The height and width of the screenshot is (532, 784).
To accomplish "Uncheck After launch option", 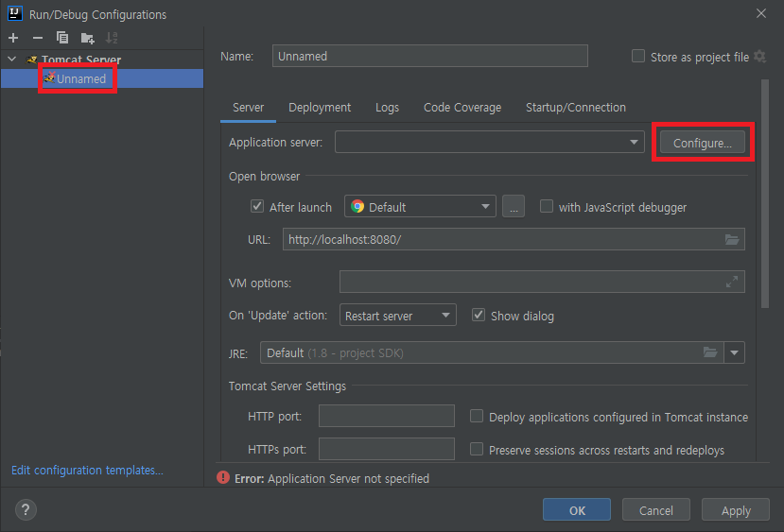I will [257, 206].
